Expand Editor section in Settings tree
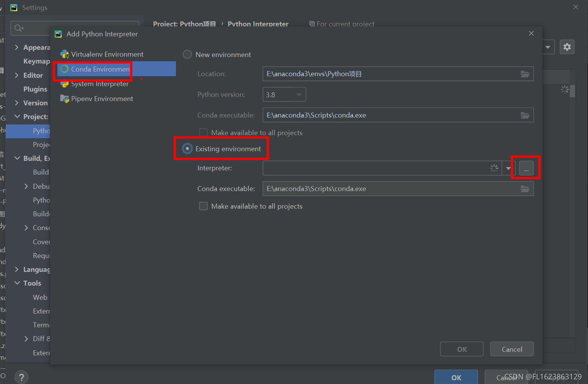 [16, 75]
